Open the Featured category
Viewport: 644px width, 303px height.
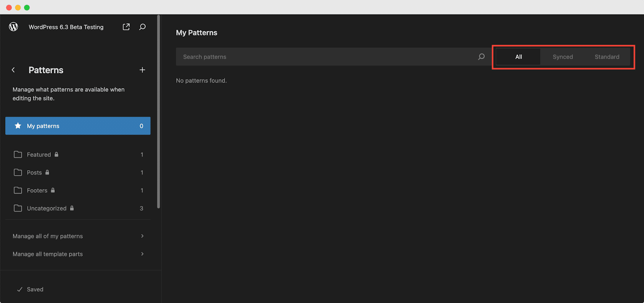pyautogui.click(x=78, y=155)
